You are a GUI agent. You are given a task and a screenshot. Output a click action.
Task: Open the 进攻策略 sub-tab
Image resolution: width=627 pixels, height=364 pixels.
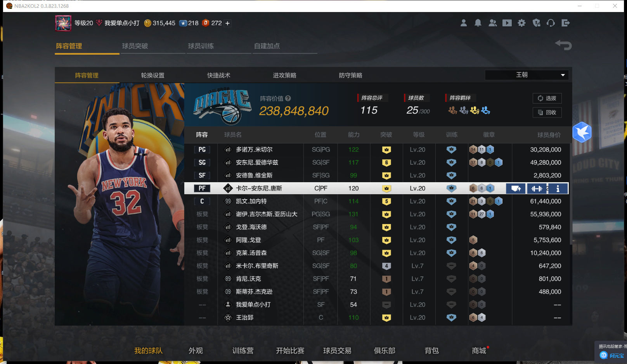point(284,75)
